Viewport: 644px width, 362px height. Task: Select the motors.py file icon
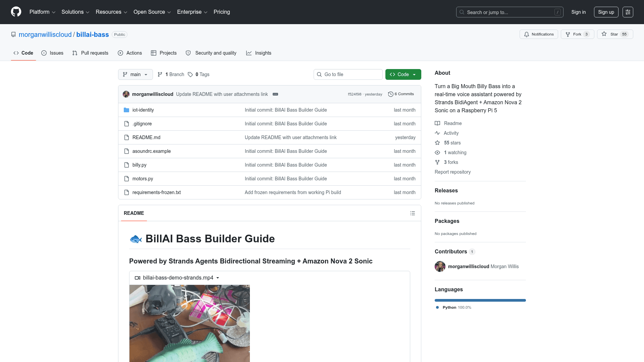pos(126,179)
